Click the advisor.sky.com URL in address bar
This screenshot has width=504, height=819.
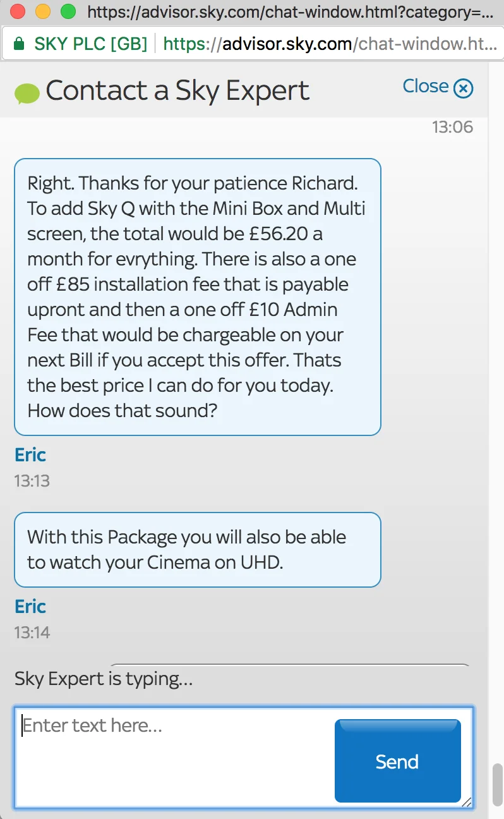click(287, 44)
